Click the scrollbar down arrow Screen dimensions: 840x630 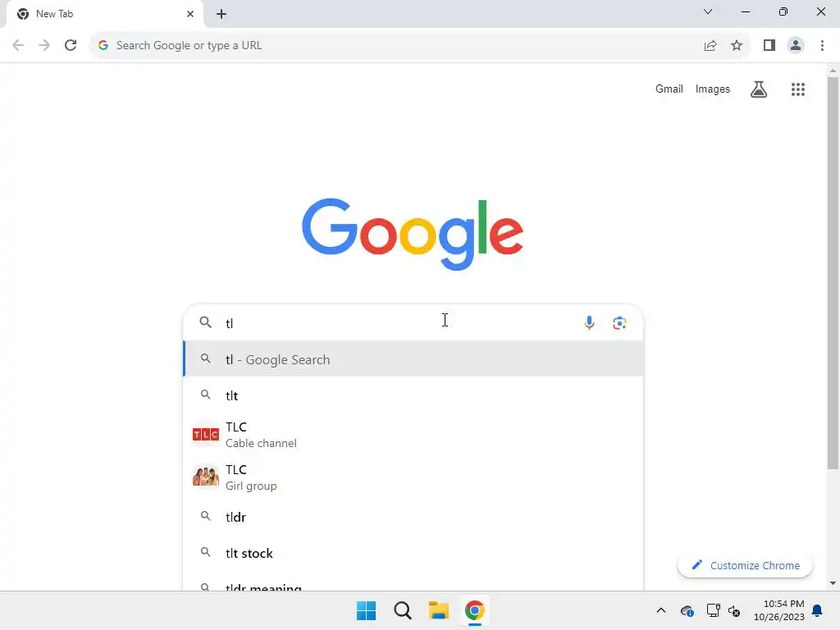833,583
